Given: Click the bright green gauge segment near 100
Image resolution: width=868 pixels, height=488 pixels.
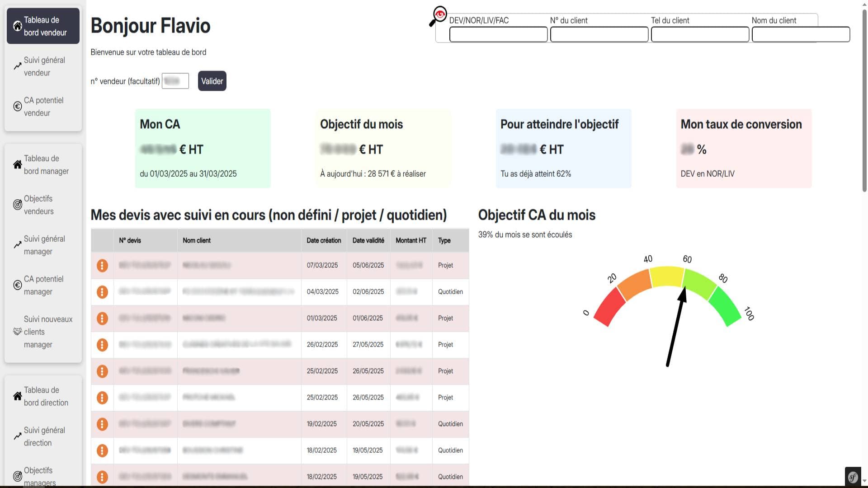Looking at the screenshot, I should tap(725, 307).
